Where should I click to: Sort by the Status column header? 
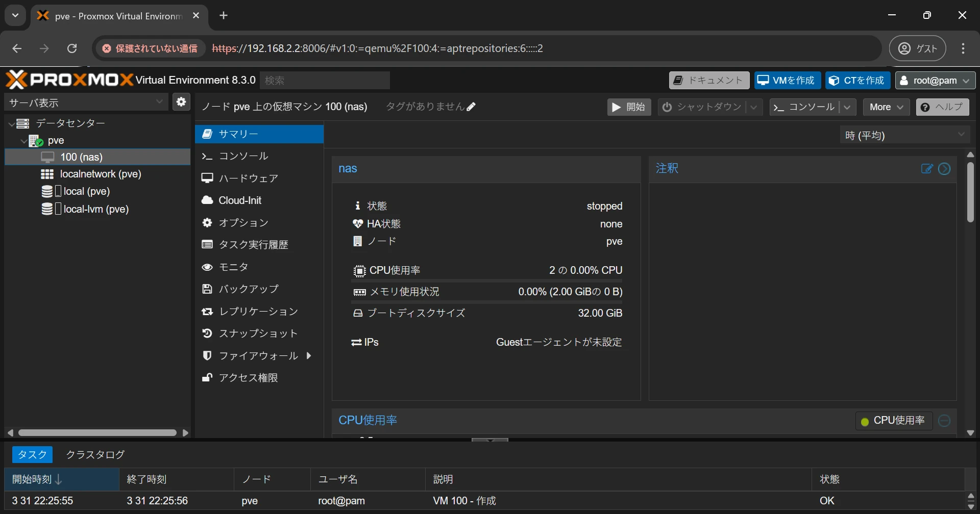(888, 479)
